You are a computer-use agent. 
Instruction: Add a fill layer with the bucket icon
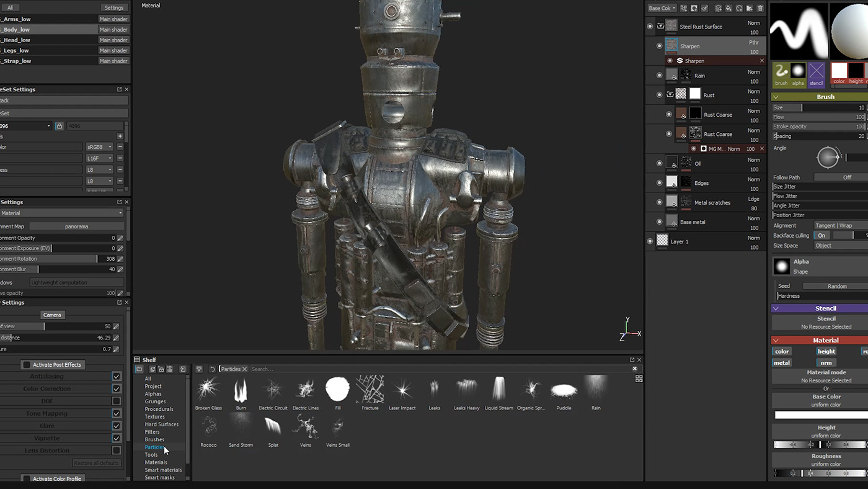(729, 8)
